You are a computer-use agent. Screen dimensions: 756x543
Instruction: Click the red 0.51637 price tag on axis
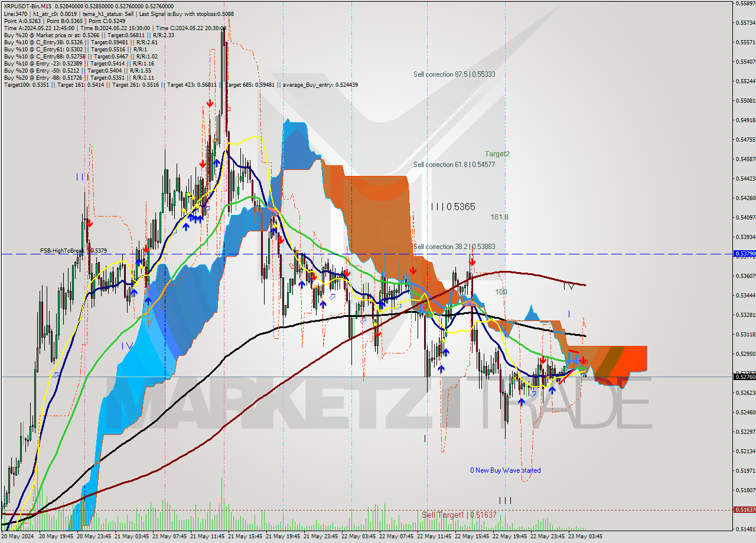tap(744, 509)
